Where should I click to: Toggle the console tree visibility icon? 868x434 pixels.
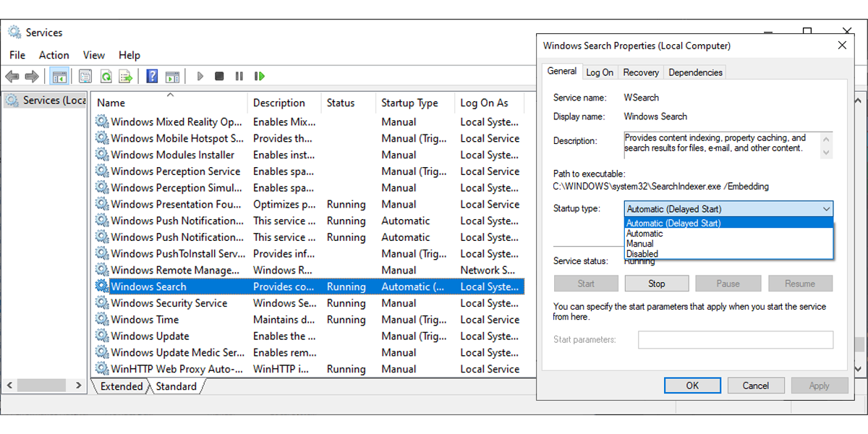pos(59,76)
